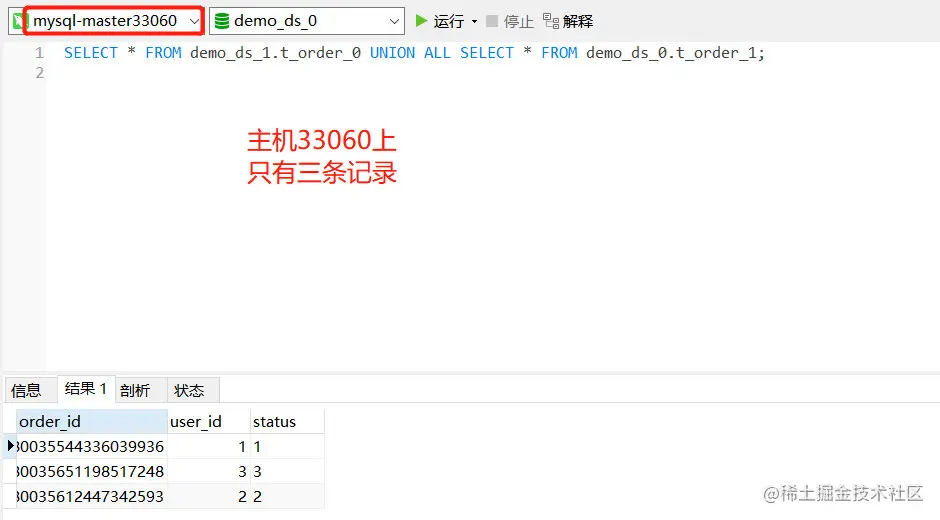Image resolution: width=940 pixels, height=520 pixels.
Task: Select the user_id cell with value 2
Action: pyautogui.click(x=209, y=497)
